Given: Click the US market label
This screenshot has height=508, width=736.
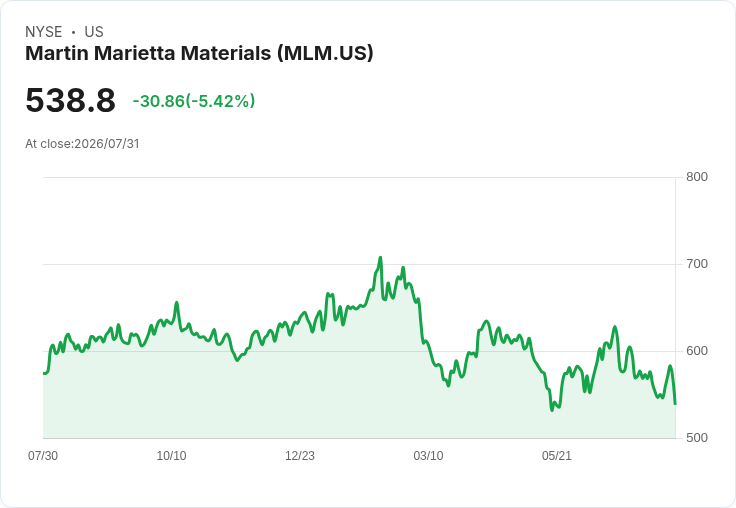Looking at the screenshot, I should pyautogui.click(x=94, y=32).
